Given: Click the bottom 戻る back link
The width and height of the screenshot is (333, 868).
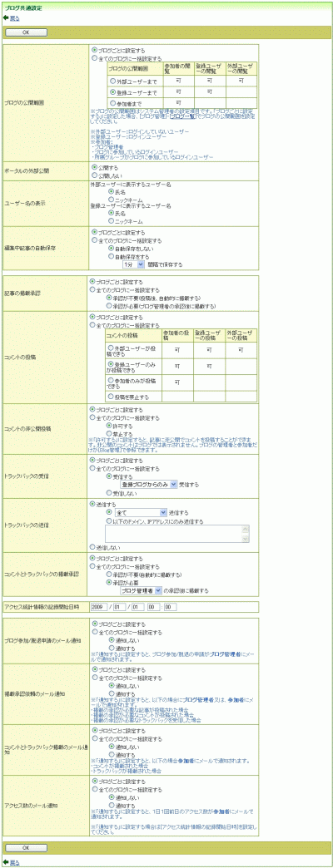Looking at the screenshot, I should [15, 862].
